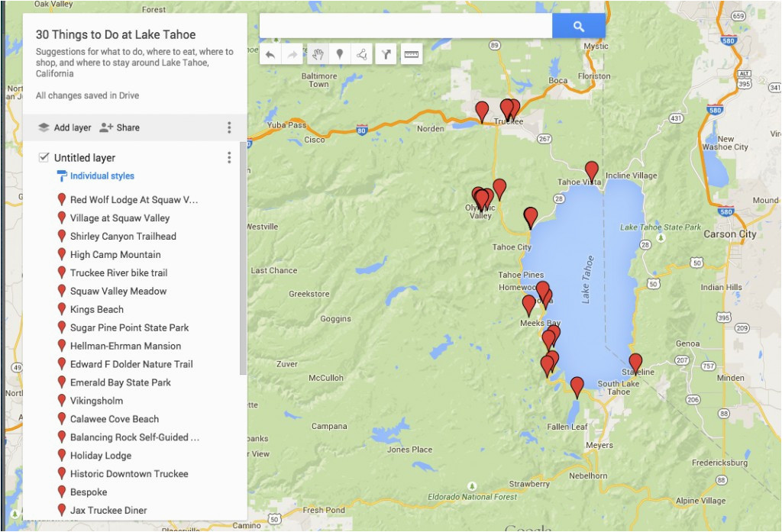Select Bespoke in list
Viewport: 782px width, 532px height.
pyautogui.click(x=89, y=492)
